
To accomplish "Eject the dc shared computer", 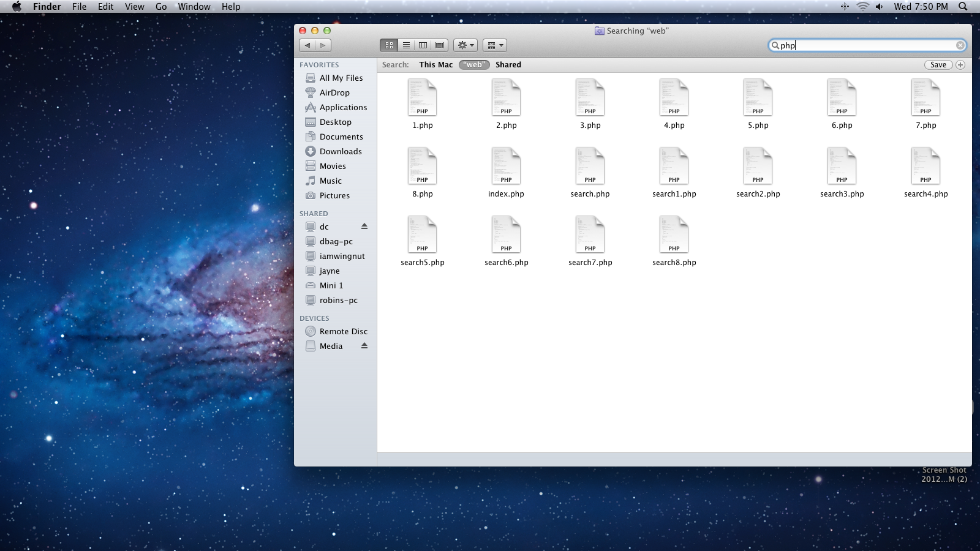I will pyautogui.click(x=364, y=227).
